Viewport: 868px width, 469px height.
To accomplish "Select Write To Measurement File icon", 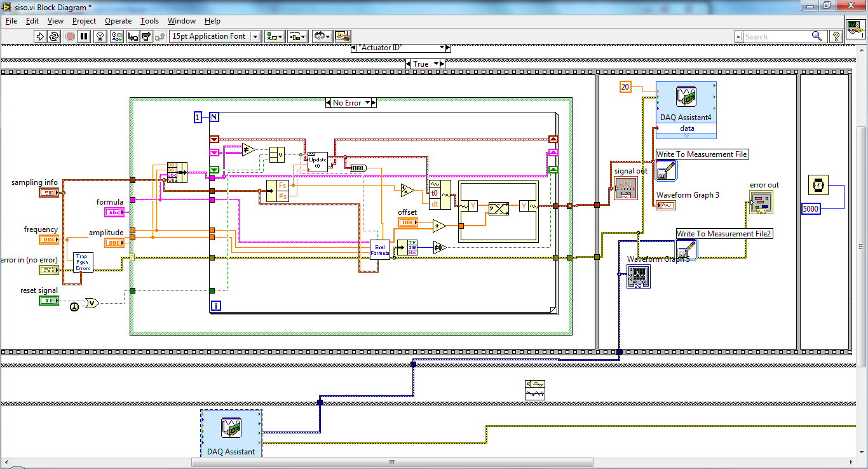I will [667, 170].
